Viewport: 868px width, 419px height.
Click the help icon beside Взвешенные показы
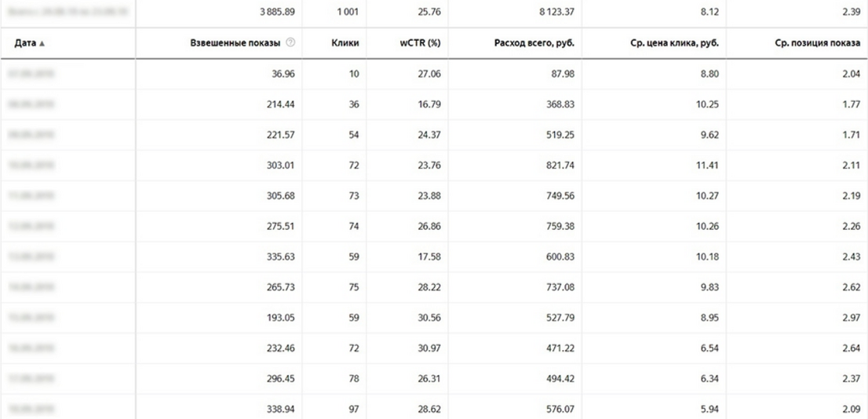pyautogui.click(x=290, y=43)
